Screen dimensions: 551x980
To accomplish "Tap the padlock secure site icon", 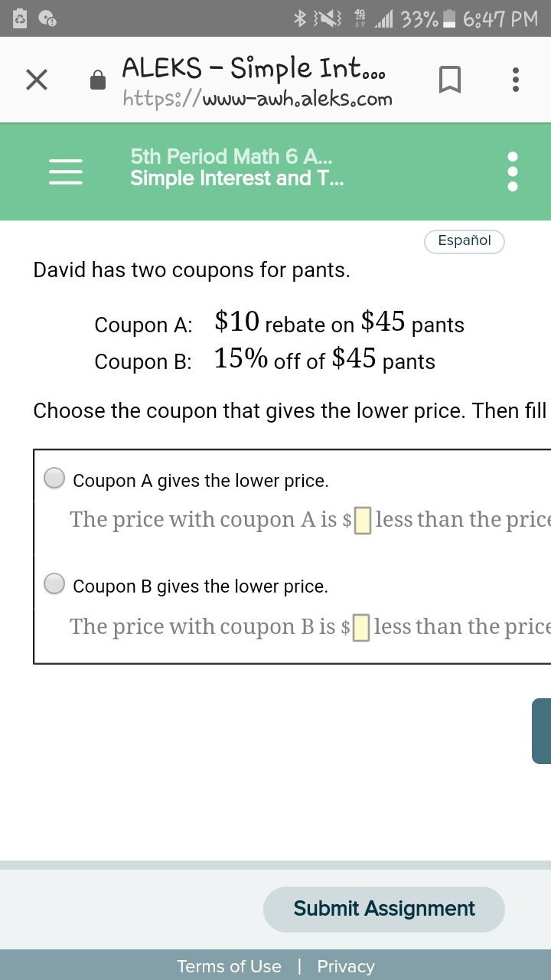I will coord(98,80).
